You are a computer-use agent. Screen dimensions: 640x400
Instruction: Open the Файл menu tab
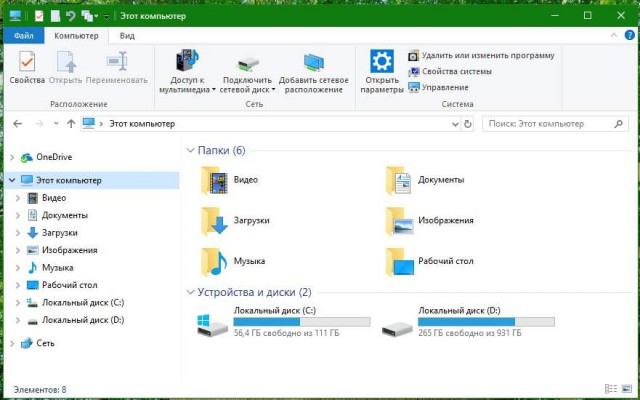point(22,36)
